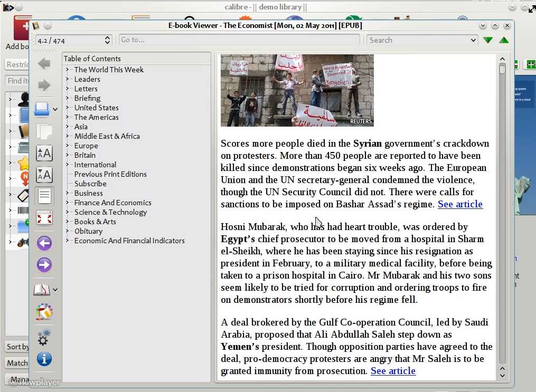Viewport: 536px width, 392px height.
Task: Select Obituary in table of contents
Action: [x=89, y=231]
